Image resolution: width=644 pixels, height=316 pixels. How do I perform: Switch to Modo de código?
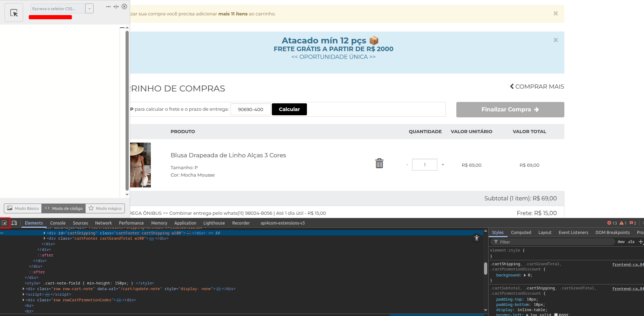point(63,208)
